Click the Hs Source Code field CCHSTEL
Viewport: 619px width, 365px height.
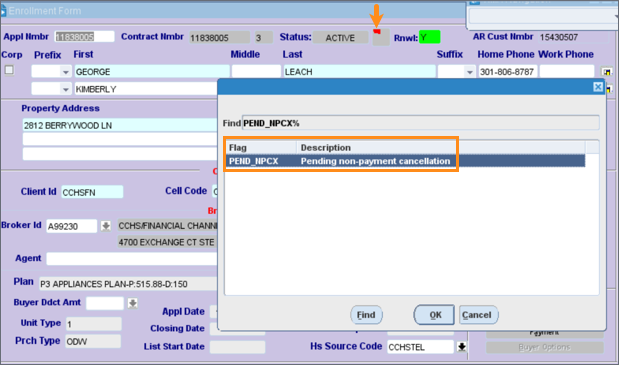(x=420, y=347)
